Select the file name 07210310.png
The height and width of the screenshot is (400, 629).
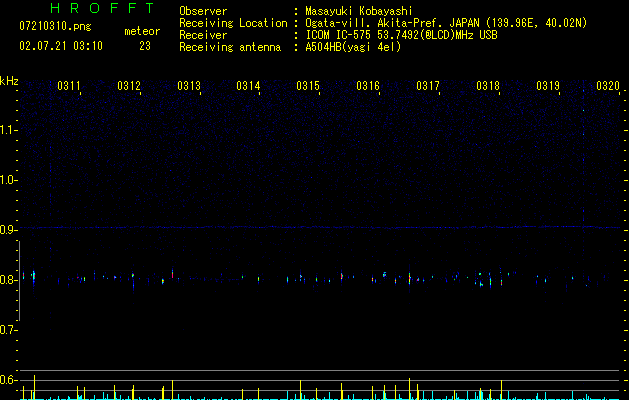coord(55,27)
